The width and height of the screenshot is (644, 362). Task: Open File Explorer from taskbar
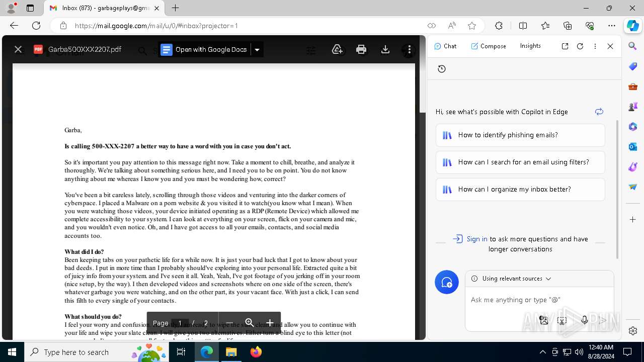[231, 352]
